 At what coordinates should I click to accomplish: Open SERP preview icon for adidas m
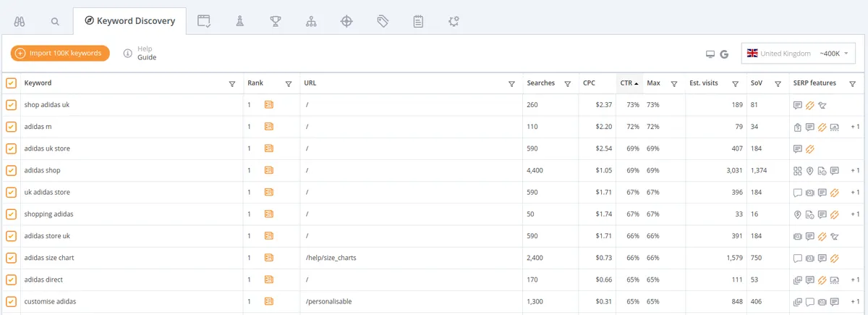pos(269,127)
